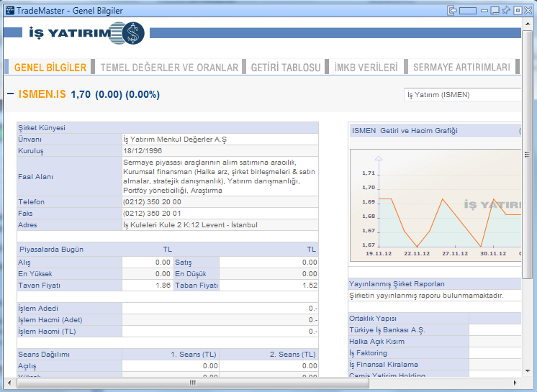Close the Genel Bilgiler window
Image resolution: width=537 pixels, height=392 pixels.
pyautogui.click(x=528, y=11)
